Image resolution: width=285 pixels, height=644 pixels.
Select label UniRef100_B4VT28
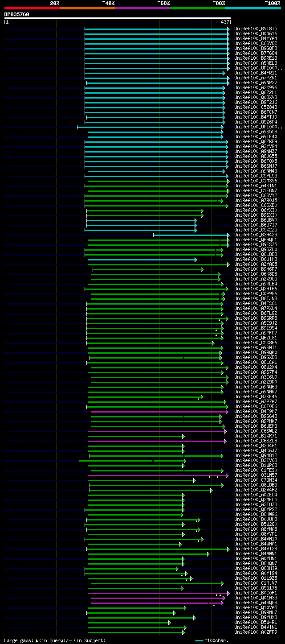click(256, 549)
